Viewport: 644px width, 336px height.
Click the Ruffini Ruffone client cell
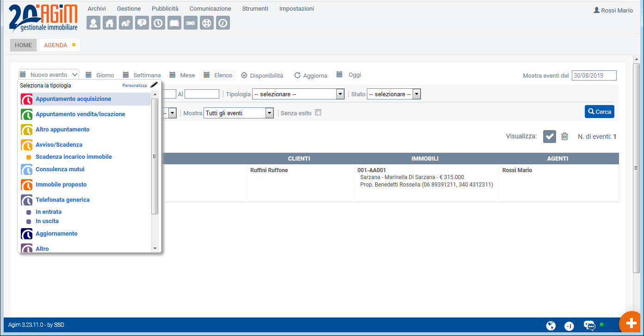[x=269, y=170]
